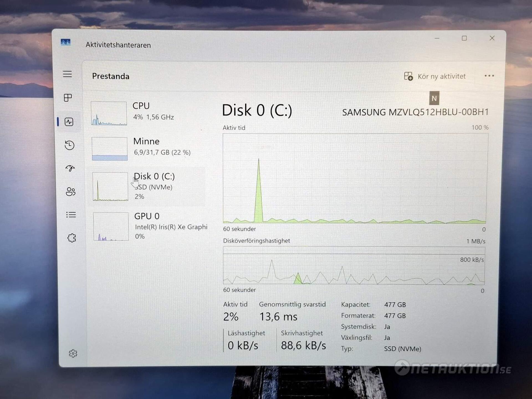Screen dimensions: 532x399
Task: Open the Details list icon
Action: 71,215
